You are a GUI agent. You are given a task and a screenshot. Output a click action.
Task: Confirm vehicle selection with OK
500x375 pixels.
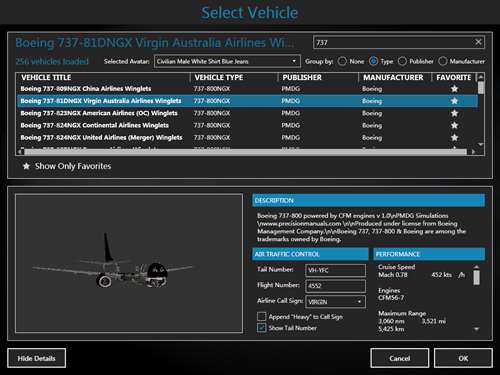point(463,358)
